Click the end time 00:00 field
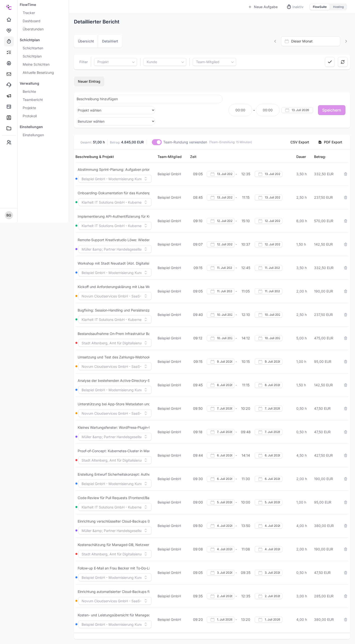 coord(268,110)
